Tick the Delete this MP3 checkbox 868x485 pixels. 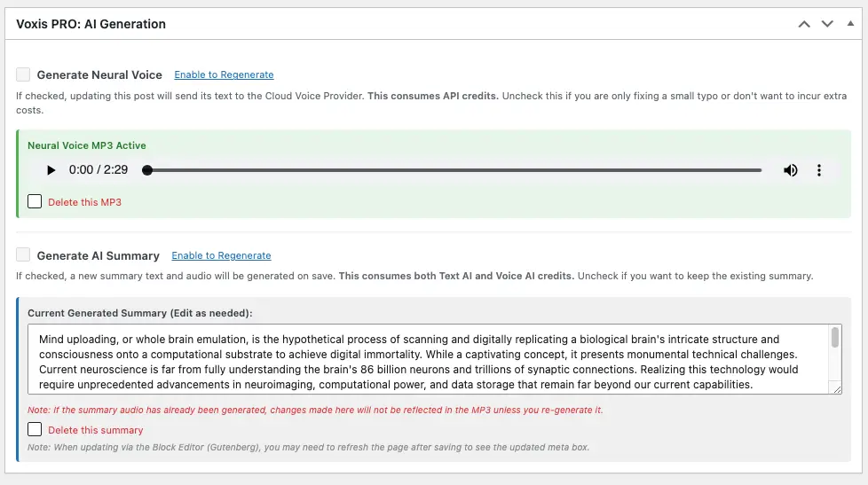(x=35, y=201)
